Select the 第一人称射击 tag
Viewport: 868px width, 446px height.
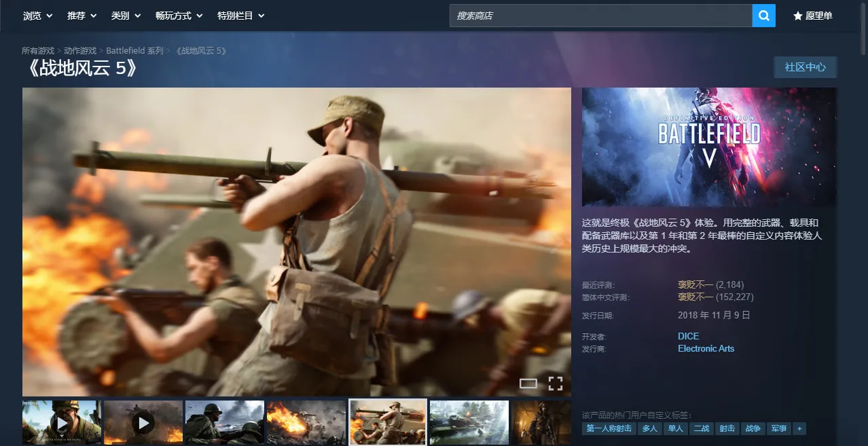[x=609, y=428]
